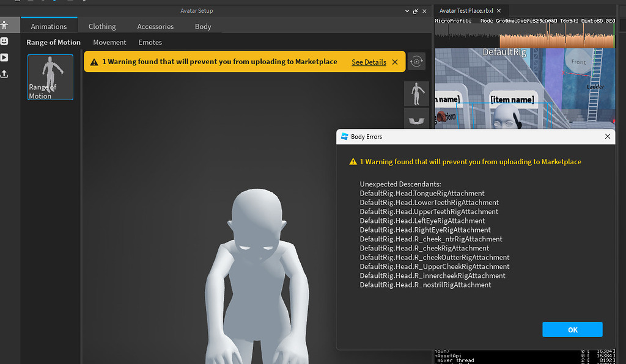
Task: Select the R_nostrilRigAttachment error line
Action: (425, 285)
